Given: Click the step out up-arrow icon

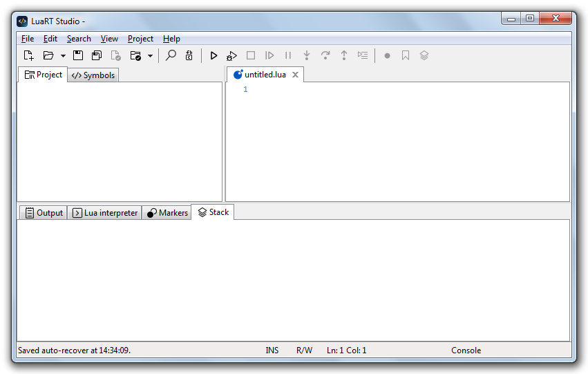Looking at the screenshot, I should 344,55.
